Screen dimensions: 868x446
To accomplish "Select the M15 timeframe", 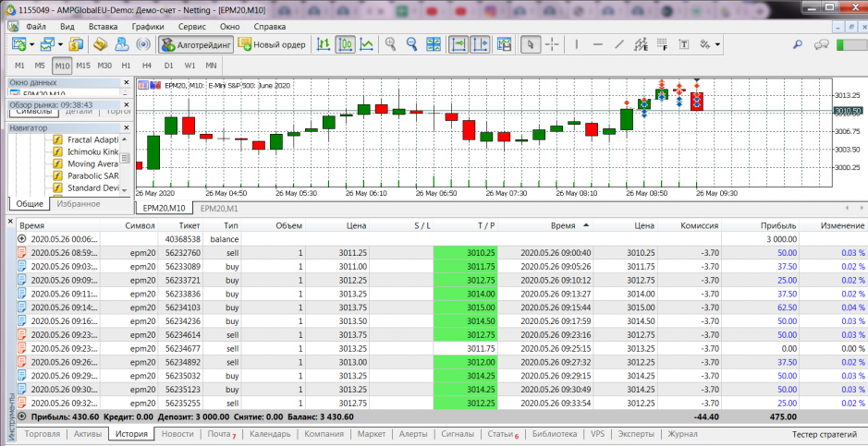I will (83, 66).
